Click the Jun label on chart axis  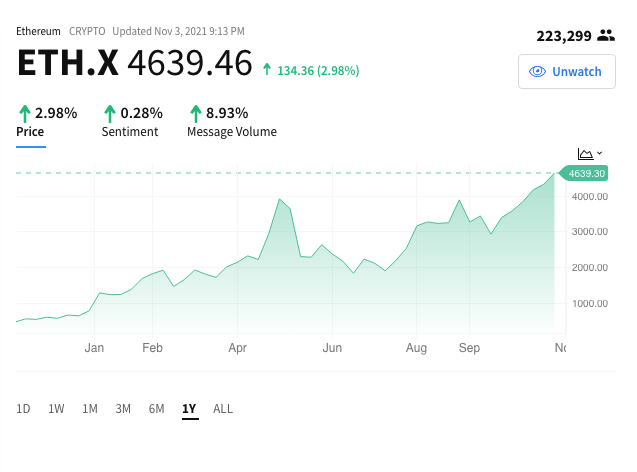click(332, 348)
